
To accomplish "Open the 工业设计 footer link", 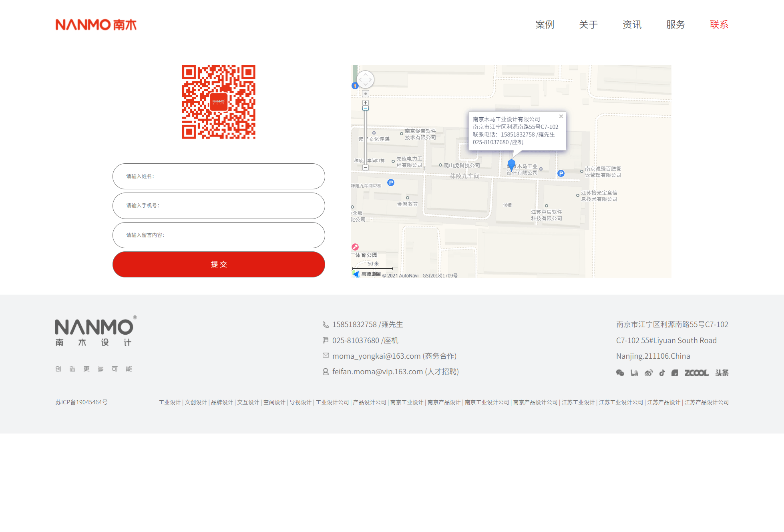I will [x=170, y=402].
